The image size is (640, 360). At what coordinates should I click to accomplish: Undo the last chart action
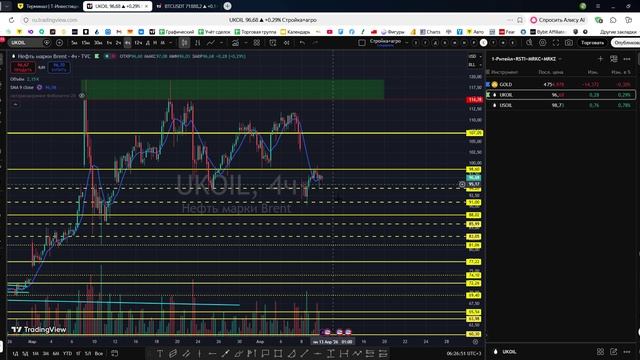(302, 43)
